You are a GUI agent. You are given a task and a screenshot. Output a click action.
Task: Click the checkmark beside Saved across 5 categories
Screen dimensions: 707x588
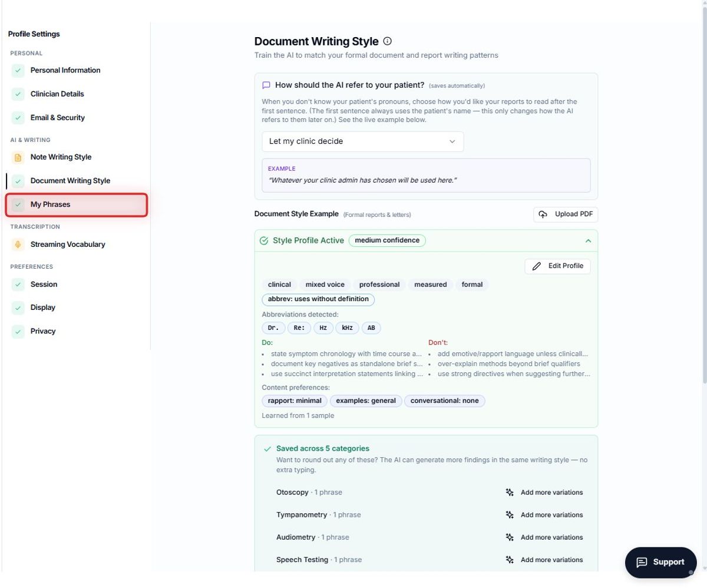[267, 449]
